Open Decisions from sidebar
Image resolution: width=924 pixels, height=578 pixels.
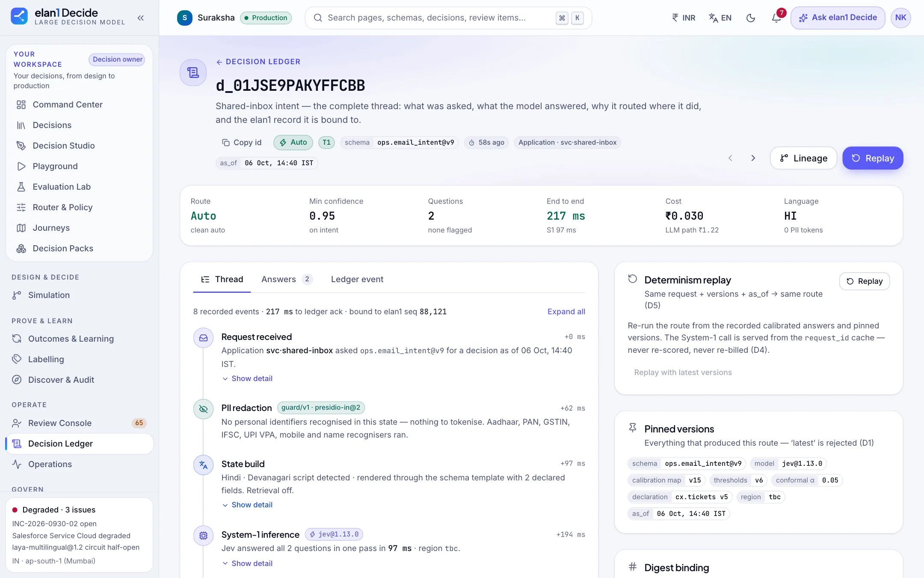click(79, 125)
